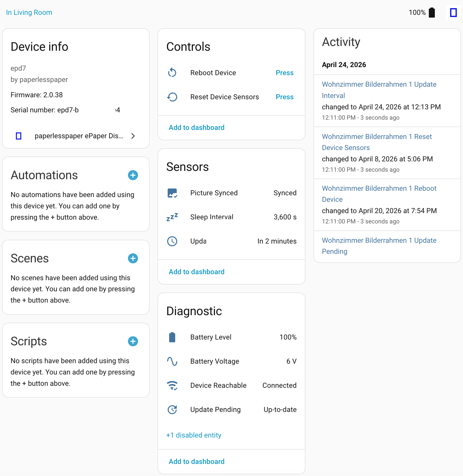Click the blue ePaper device icon top right
Viewport: 463px width, 476px height.
453,13
